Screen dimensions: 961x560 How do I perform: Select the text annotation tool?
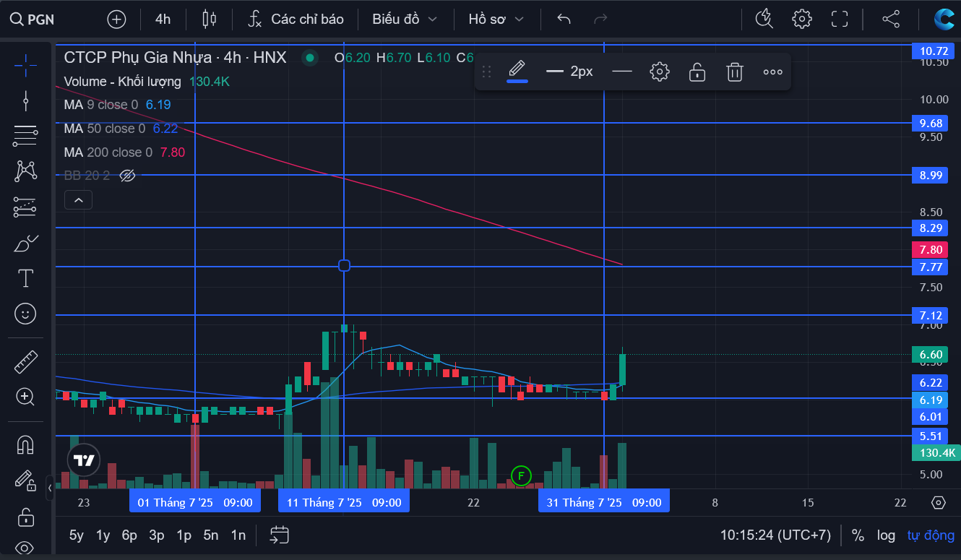pyautogui.click(x=26, y=278)
